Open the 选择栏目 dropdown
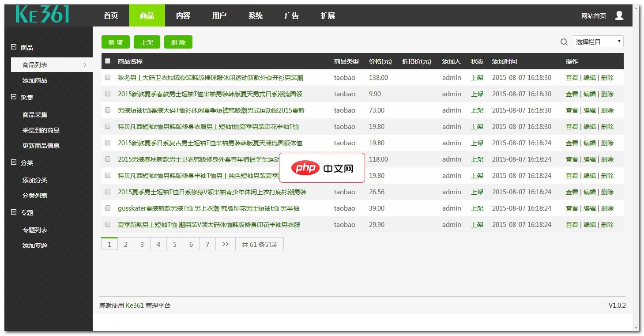 coord(598,41)
